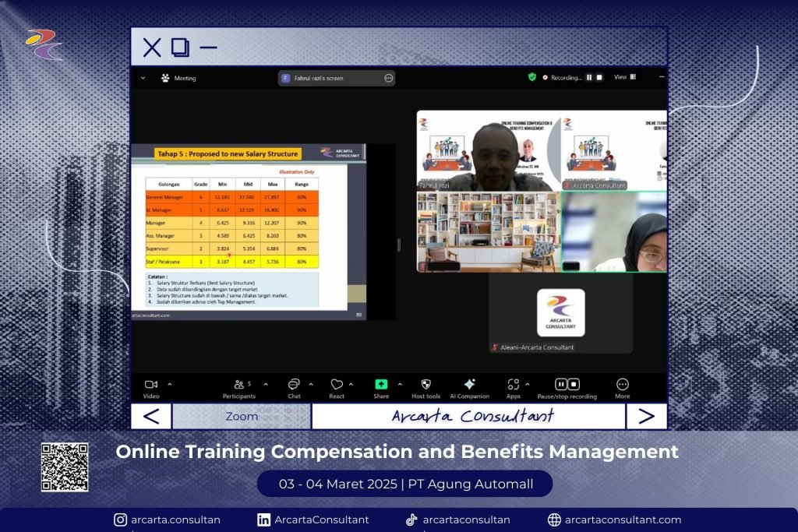The height and width of the screenshot is (532, 798).
Task: Stop recording in the bottom toolbar
Action: tap(574, 385)
